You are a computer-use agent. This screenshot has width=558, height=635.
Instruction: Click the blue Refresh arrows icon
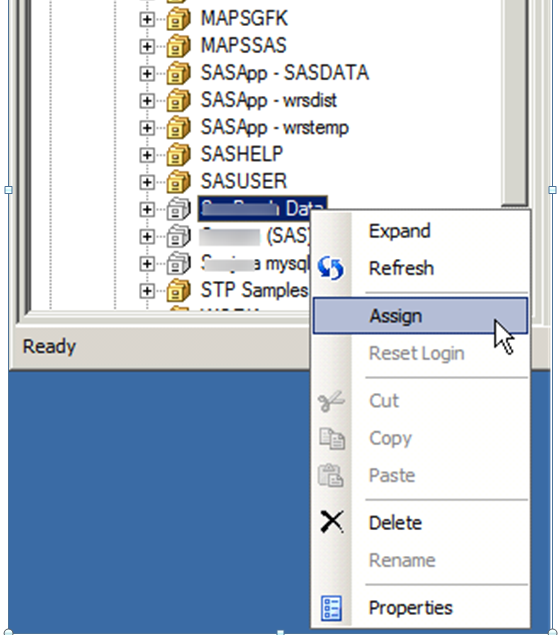[x=331, y=268]
